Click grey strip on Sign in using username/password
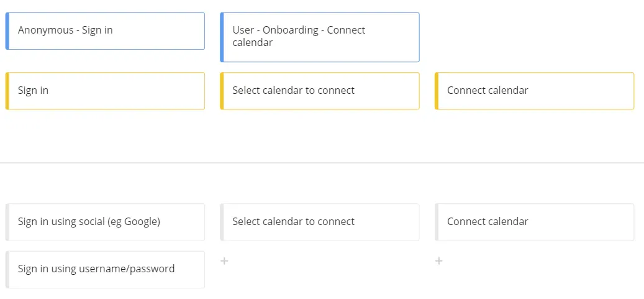644x299 pixels. pyautogui.click(x=7, y=269)
